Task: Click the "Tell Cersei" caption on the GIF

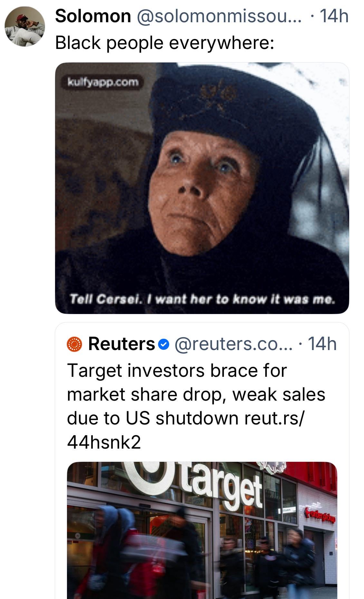Action: coord(202,299)
